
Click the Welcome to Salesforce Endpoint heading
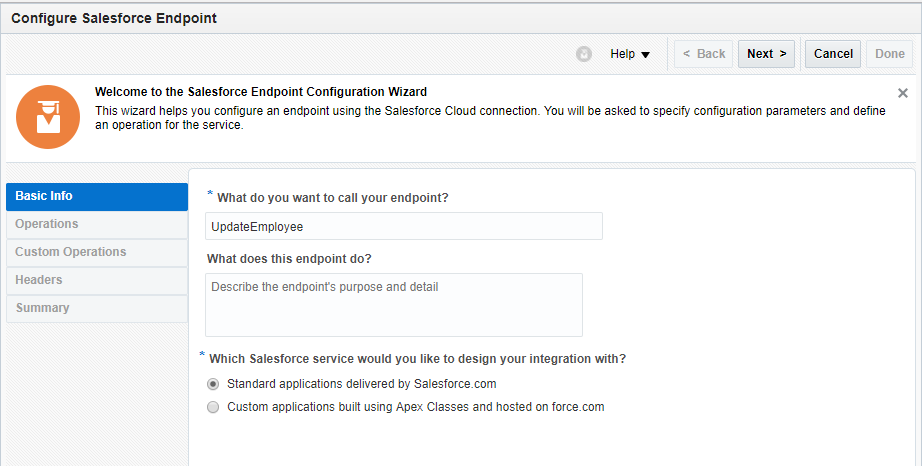tap(260, 92)
